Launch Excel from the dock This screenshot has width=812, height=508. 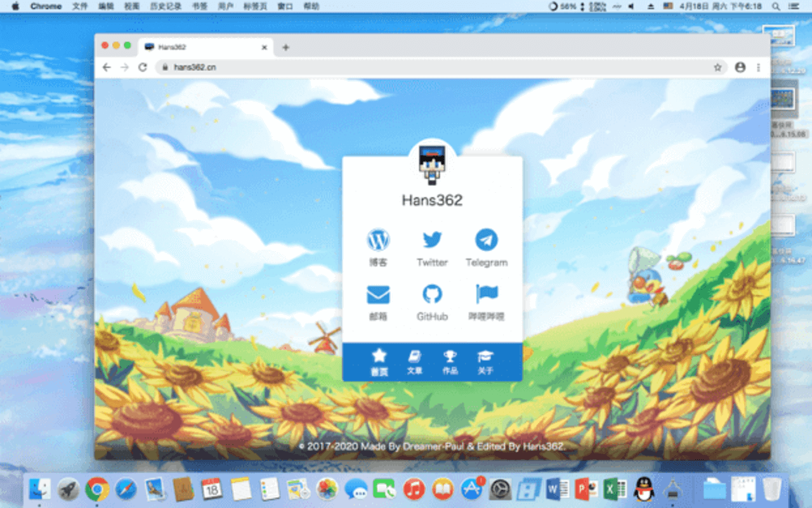click(x=615, y=489)
